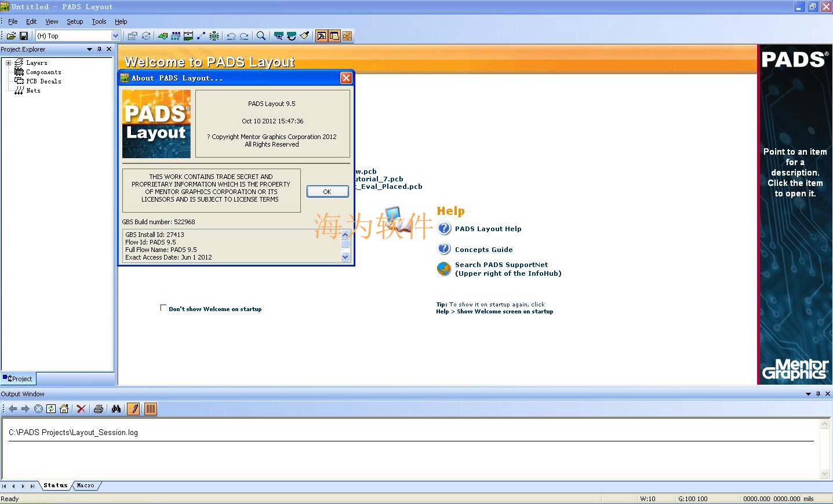Image resolution: width=833 pixels, height=504 pixels.
Task: Open the Setup menu
Action: (x=75, y=21)
